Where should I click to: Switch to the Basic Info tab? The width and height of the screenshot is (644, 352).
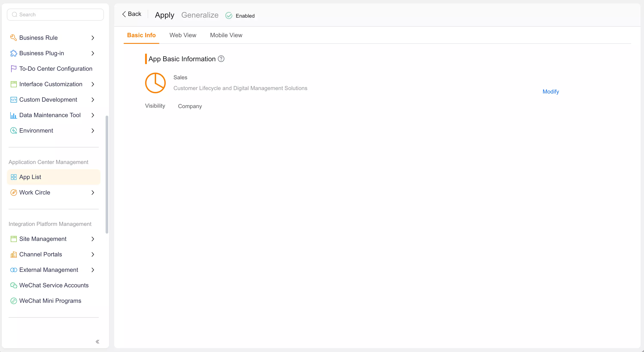click(x=141, y=35)
